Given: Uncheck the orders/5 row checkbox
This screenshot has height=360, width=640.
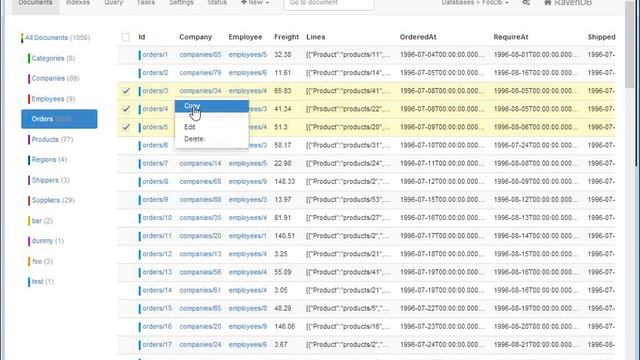Looking at the screenshot, I should 126,127.
